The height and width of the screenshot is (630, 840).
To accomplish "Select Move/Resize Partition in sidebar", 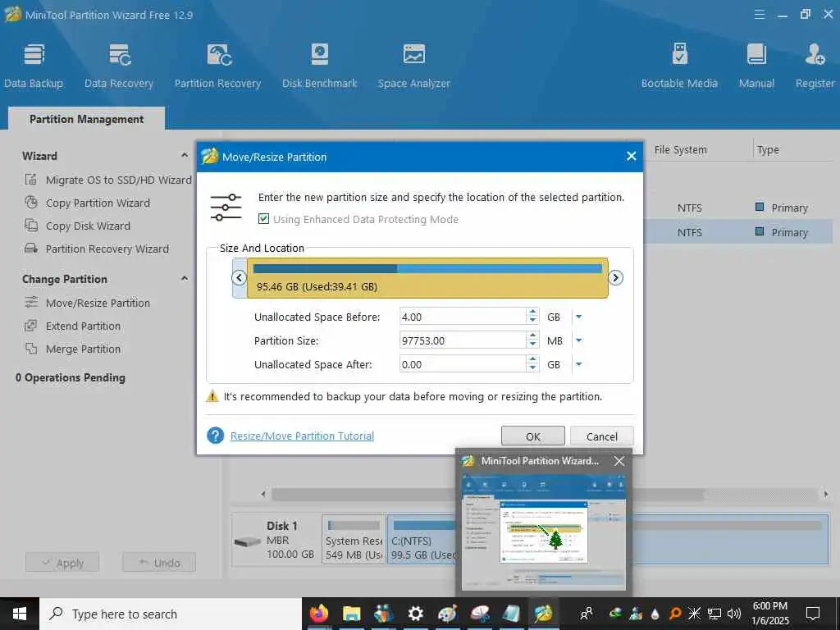I will point(87,304).
